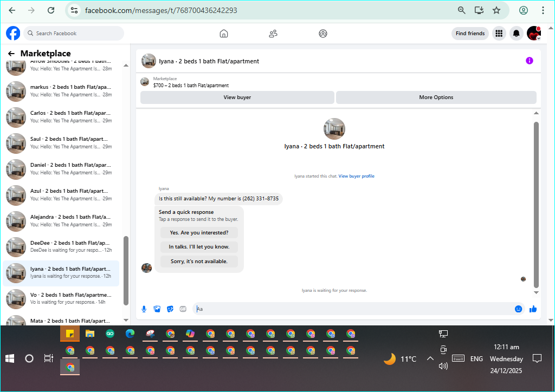Open the notifications bell
The width and height of the screenshot is (555, 392).
(x=517, y=33)
